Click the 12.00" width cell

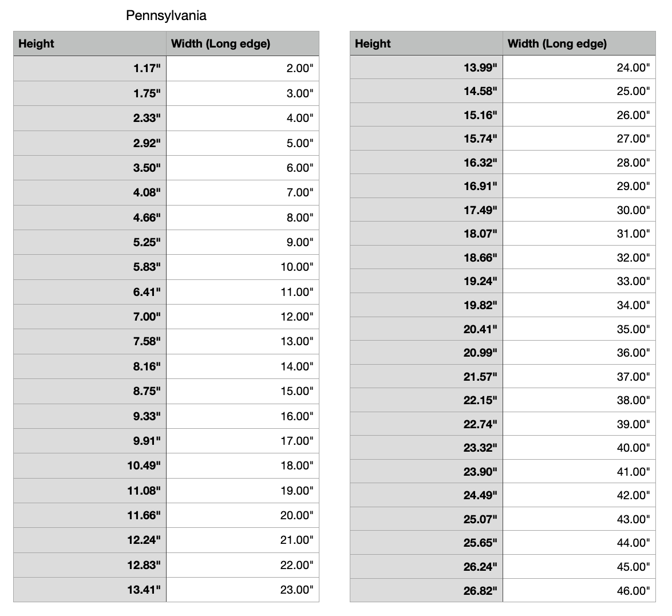click(297, 317)
